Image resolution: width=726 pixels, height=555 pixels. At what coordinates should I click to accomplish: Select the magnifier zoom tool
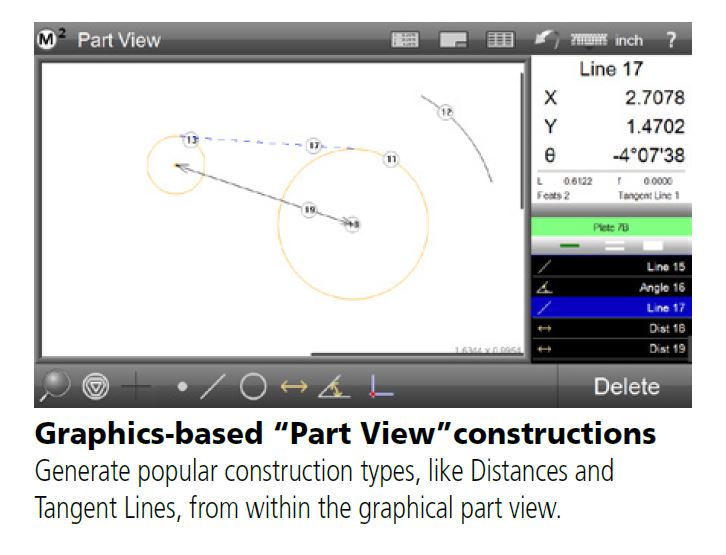coord(57,387)
